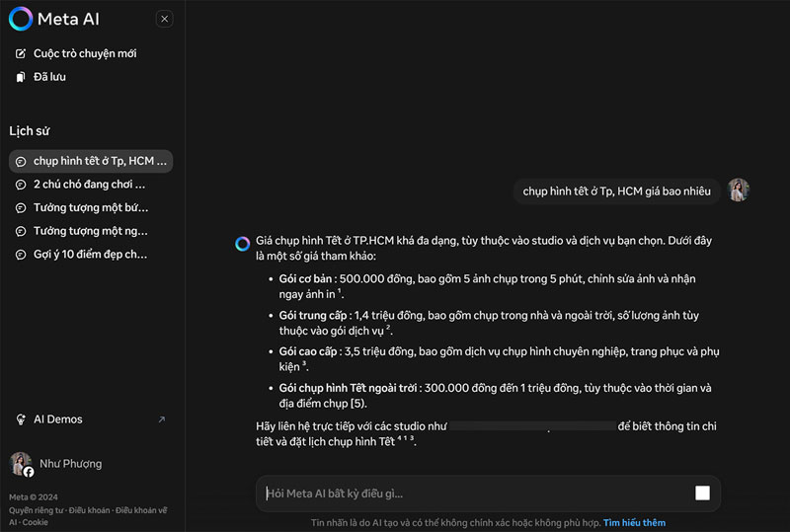This screenshot has width=790, height=532.
Task: Start a new chat via Cuộc trò chuyện mới
Action: (x=84, y=53)
